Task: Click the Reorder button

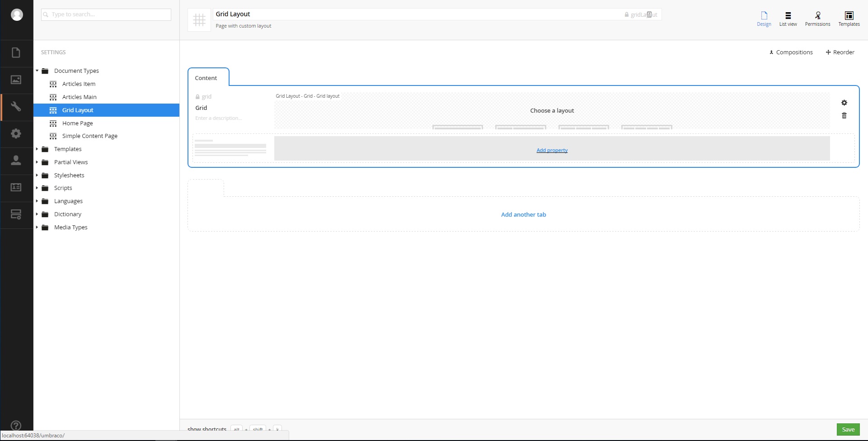Action: click(840, 52)
